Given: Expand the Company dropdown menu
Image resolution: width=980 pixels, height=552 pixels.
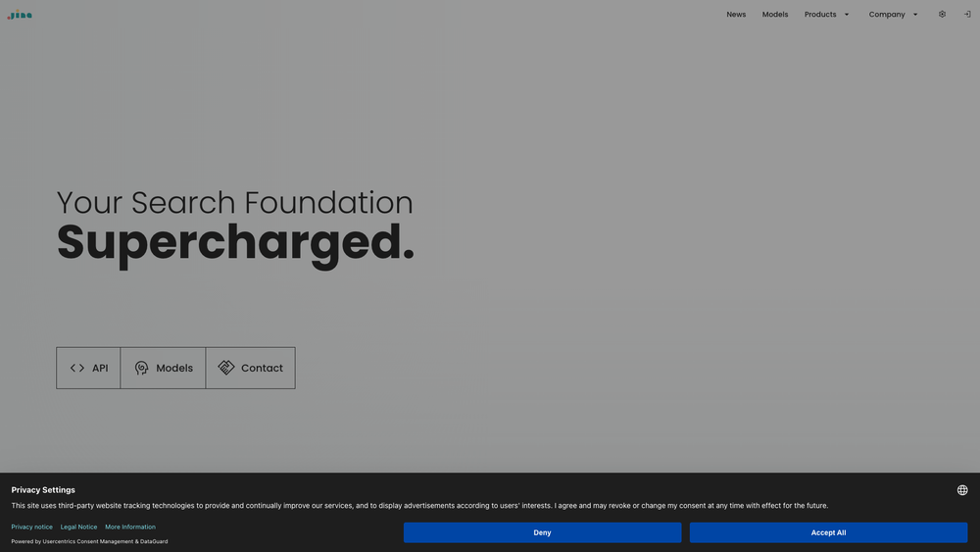Looking at the screenshot, I should pos(893,15).
